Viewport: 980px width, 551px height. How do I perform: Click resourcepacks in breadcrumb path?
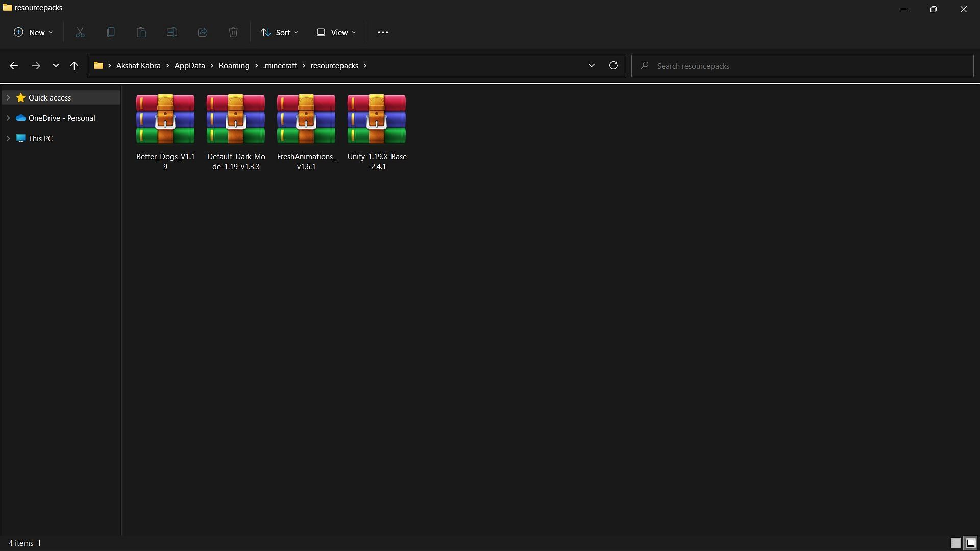coord(334,66)
